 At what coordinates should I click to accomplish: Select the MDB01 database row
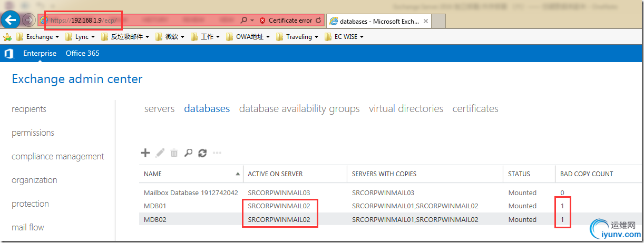[x=392, y=206]
